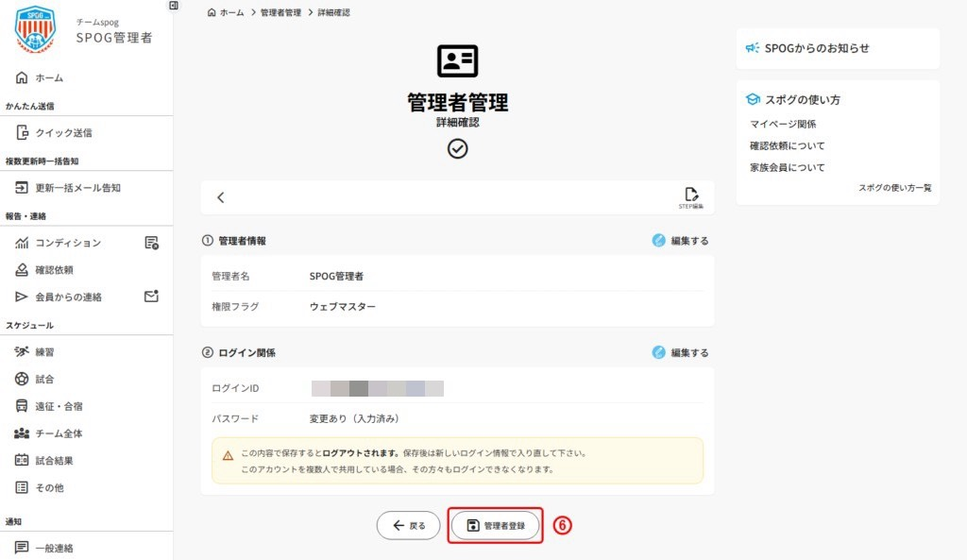The height and width of the screenshot is (560, 967).
Task: Click the SPOG shield logo
Action: [35, 29]
